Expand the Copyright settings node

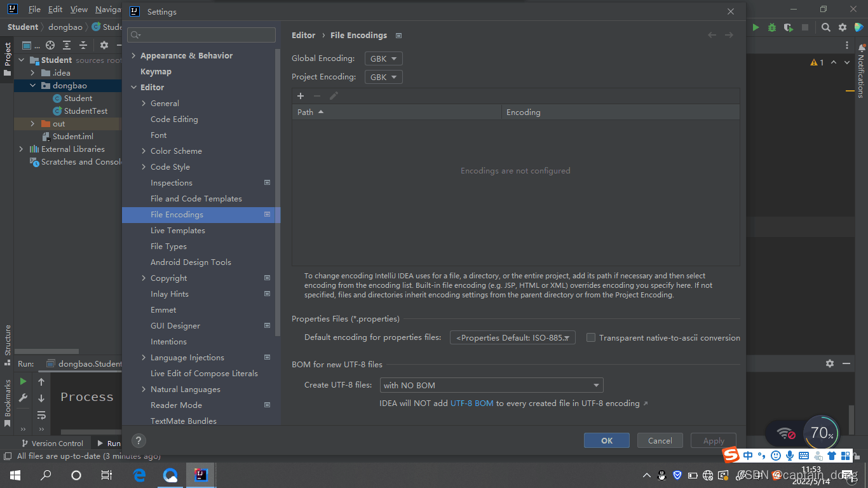144,278
